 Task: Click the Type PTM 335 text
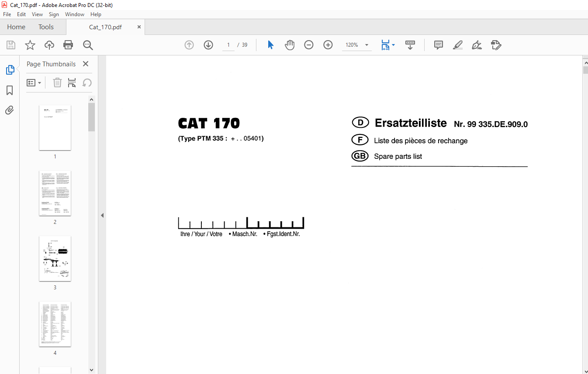coord(221,138)
